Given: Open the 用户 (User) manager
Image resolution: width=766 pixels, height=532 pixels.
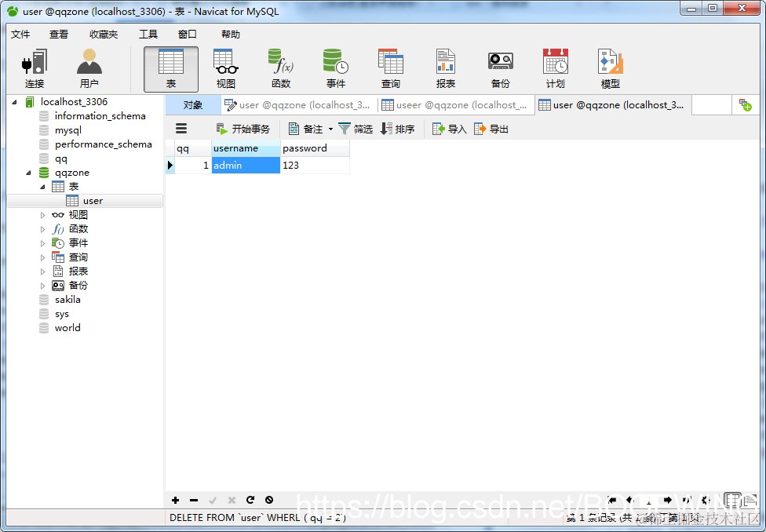Looking at the screenshot, I should tap(89, 69).
